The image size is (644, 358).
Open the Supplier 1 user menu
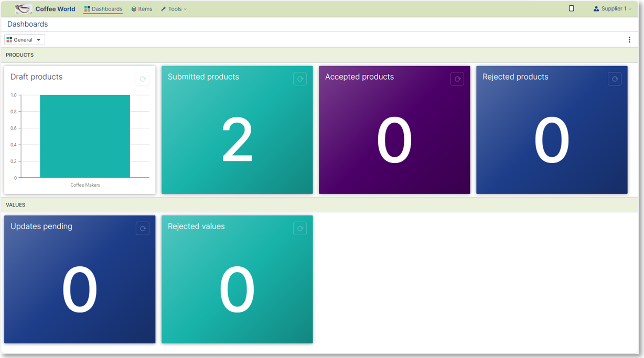[613, 9]
